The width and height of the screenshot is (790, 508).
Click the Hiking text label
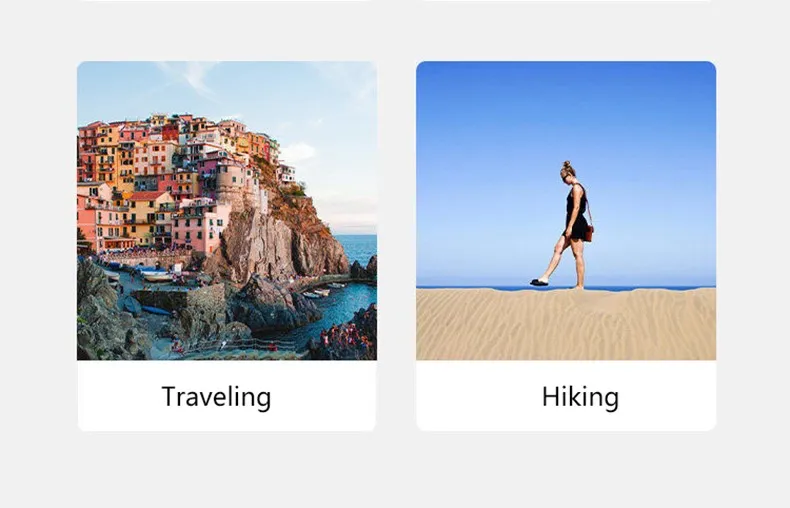[580, 397]
